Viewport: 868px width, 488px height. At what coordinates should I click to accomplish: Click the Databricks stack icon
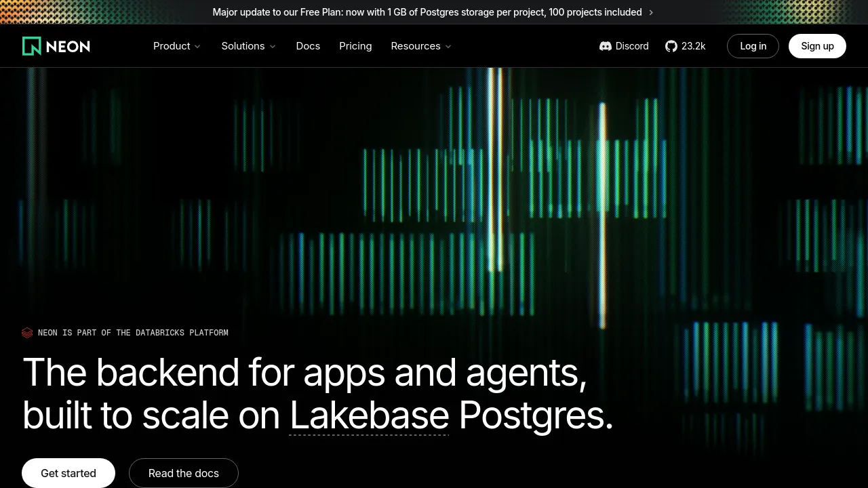point(27,333)
